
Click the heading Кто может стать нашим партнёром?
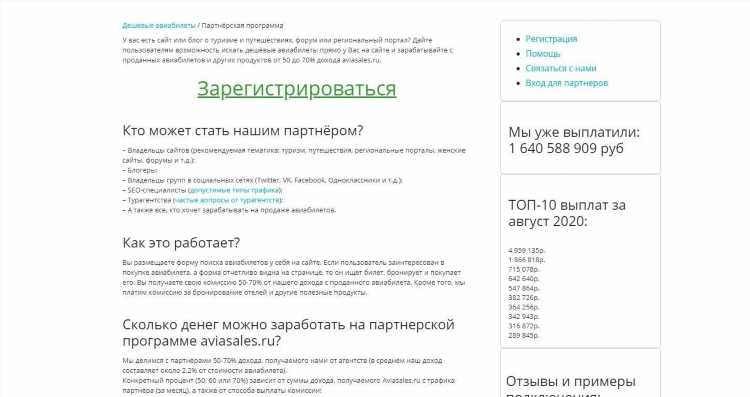pyautogui.click(x=243, y=130)
